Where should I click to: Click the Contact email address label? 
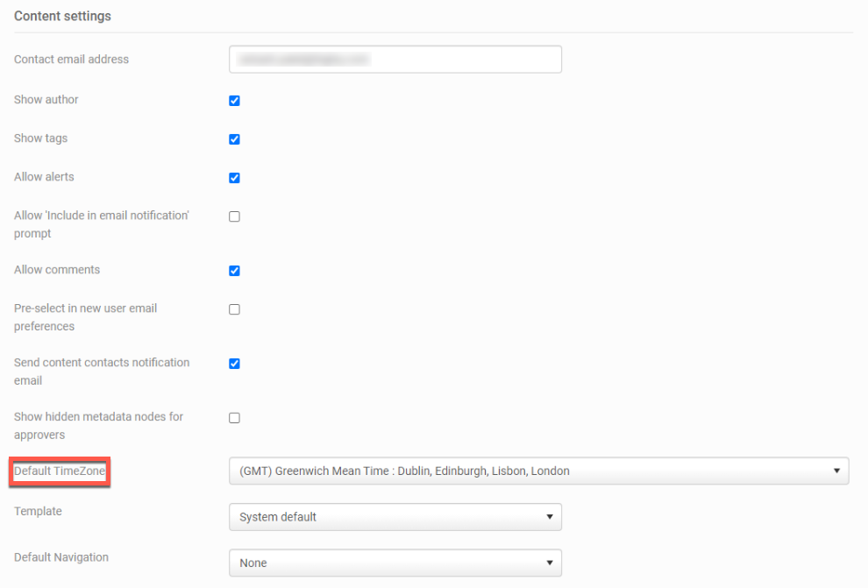71,60
